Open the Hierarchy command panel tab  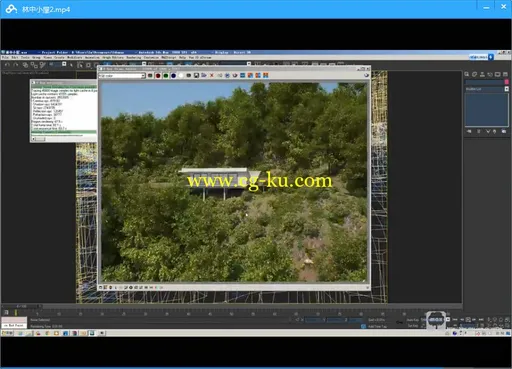click(482, 74)
